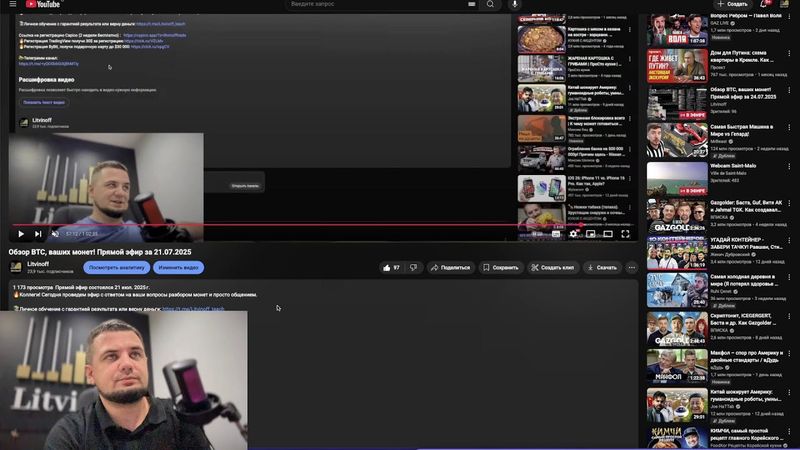Like the video with thumbs up
The height and width of the screenshot is (450, 800).
(x=390, y=267)
